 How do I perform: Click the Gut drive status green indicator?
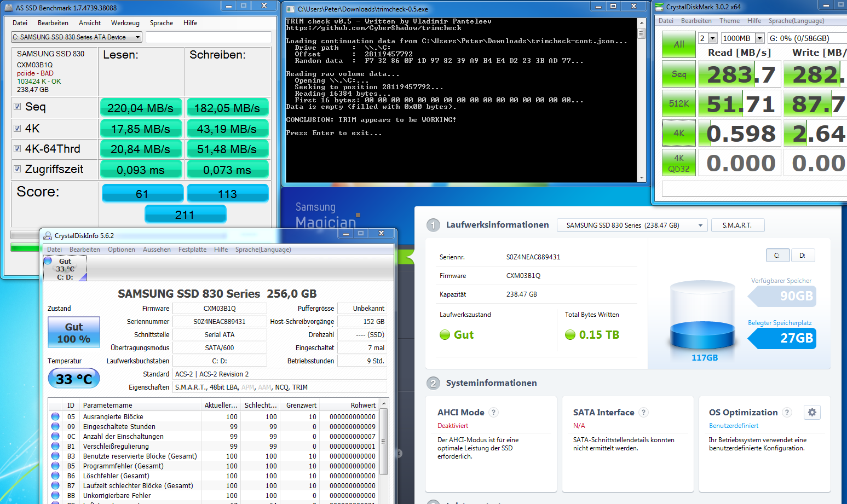pyautogui.click(x=445, y=335)
